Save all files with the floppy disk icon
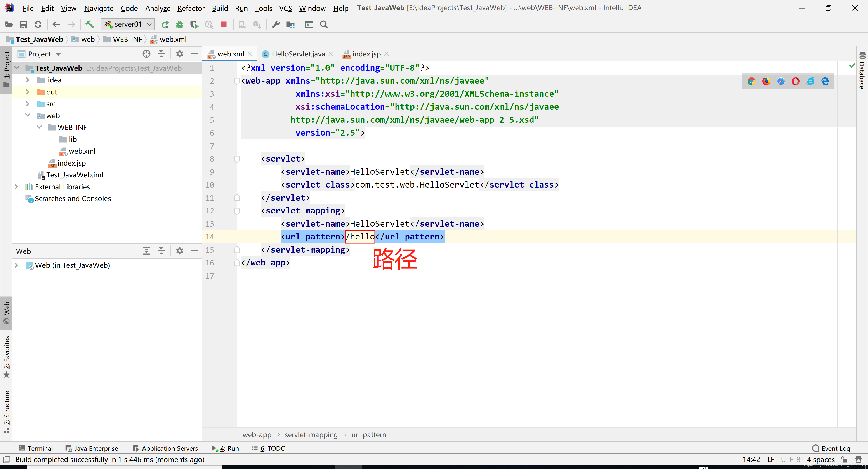 tap(23, 24)
